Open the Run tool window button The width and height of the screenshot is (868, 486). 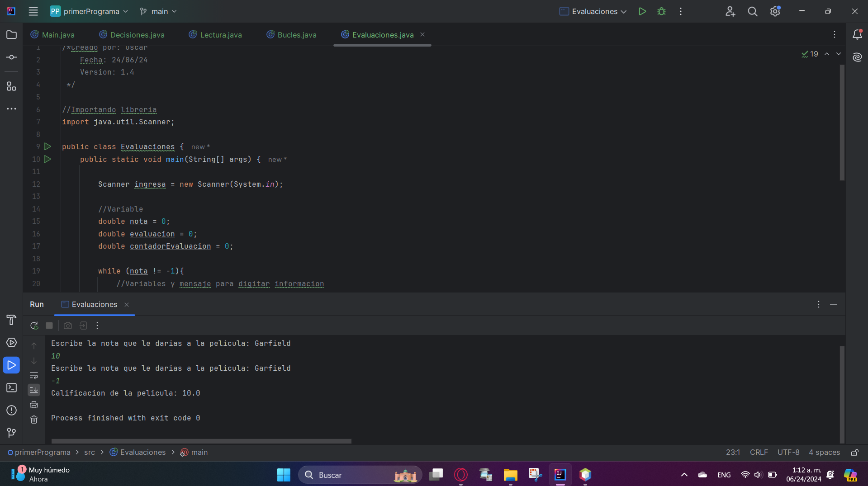coord(11,365)
